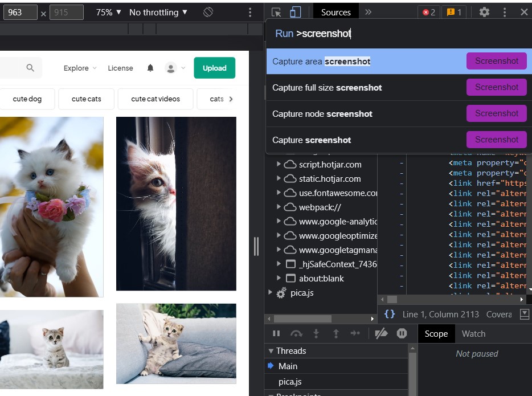This screenshot has width=532, height=396.
Task: Type in the viewport width input field
Action: point(21,11)
